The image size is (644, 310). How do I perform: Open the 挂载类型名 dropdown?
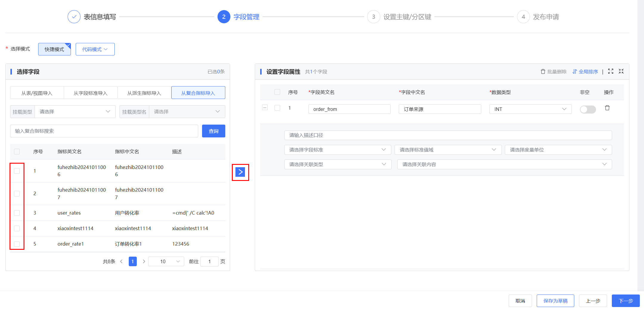187,111
